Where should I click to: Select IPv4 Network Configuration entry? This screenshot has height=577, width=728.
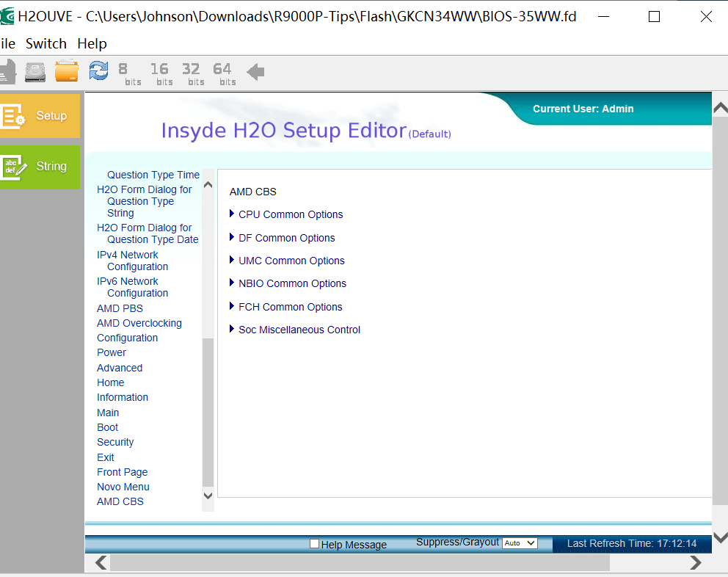132,261
